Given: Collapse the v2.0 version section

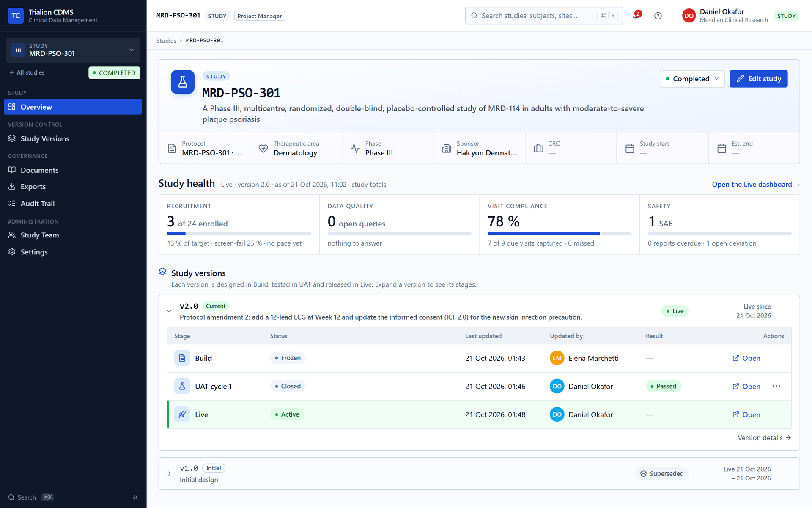Looking at the screenshot, I should pos(169,311).
